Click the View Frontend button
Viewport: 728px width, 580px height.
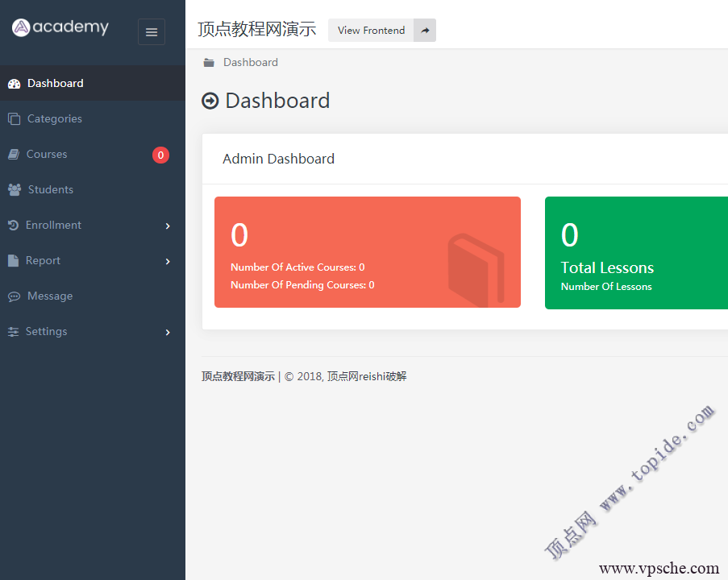(371, 31)
